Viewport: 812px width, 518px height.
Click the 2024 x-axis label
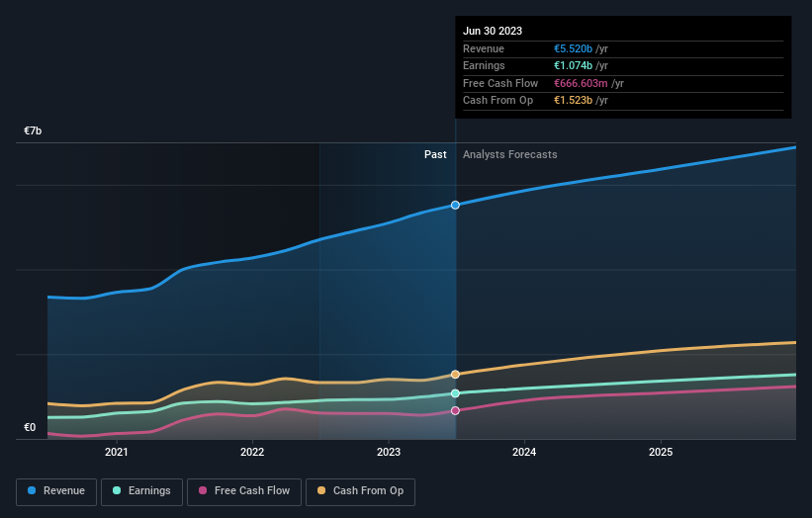(x=524, y=452)
